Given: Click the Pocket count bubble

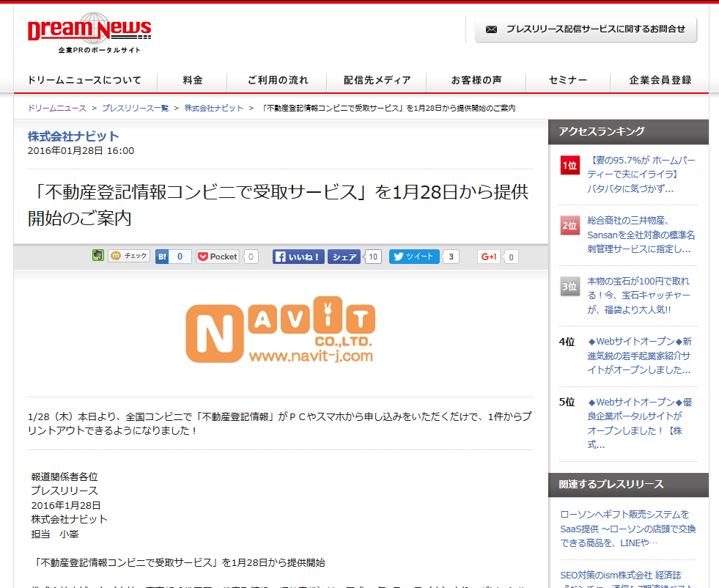Looking at the screenshot, I should point(251,257).
